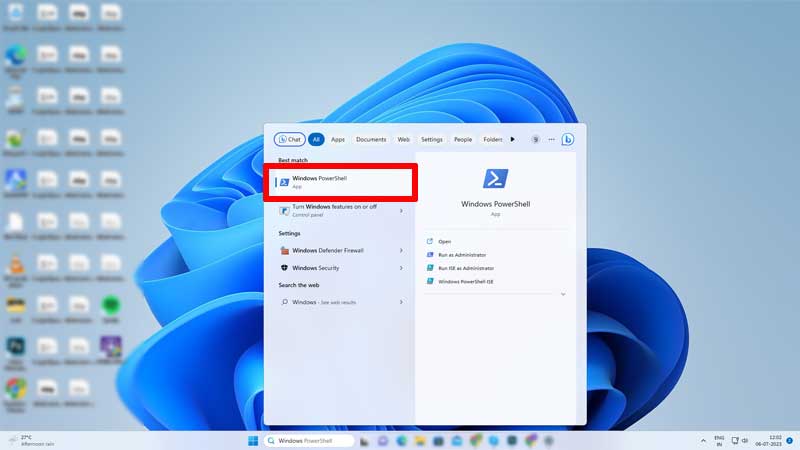Image resolution: width=800 pixels, height=450 pixels.
Task: Open Windows Defender Firewall setting
Action: 340,251
